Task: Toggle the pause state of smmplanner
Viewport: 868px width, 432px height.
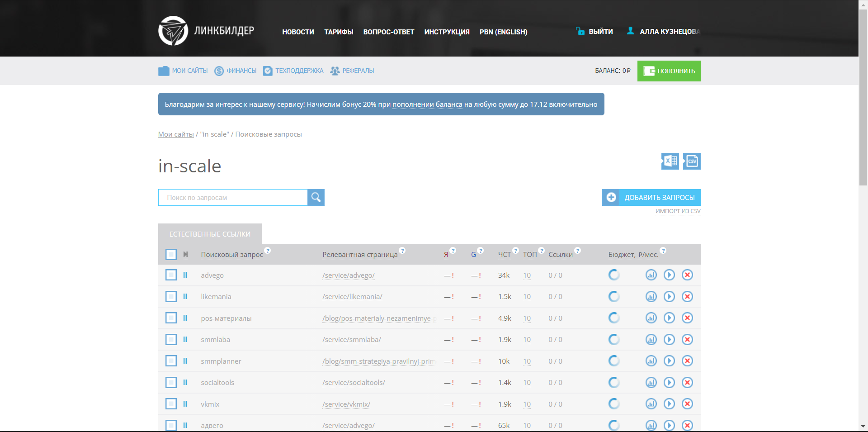Action: pyautogui.click(x=185, y=361)
